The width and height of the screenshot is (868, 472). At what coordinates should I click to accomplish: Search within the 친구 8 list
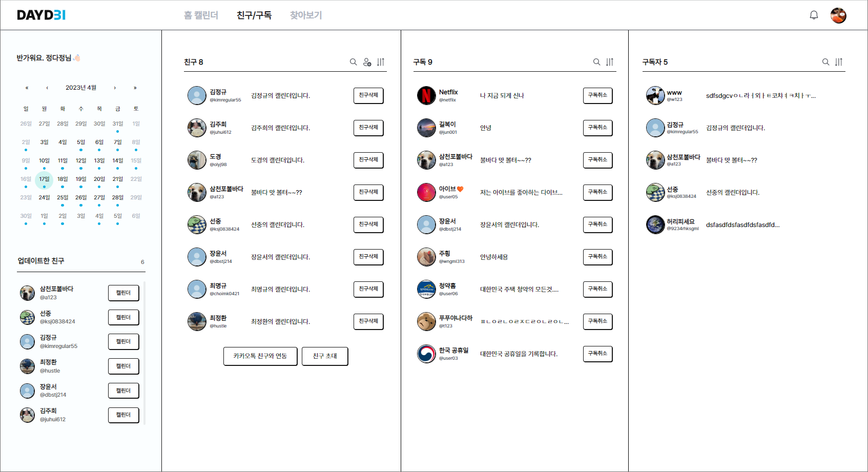(353, 62)
